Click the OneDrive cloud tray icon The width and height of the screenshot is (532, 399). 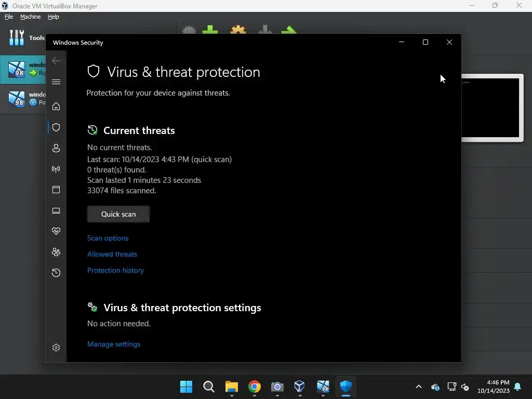[x=435, y=387]
